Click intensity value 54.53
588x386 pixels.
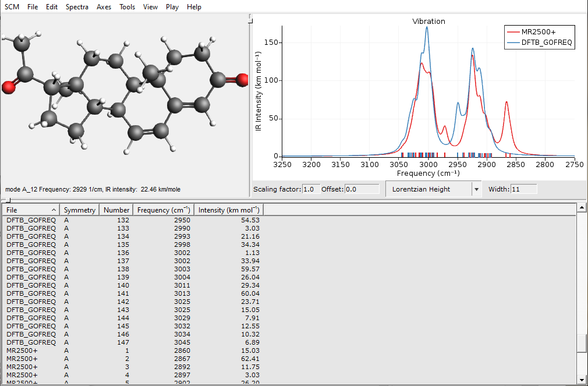[x=250, y=220]
